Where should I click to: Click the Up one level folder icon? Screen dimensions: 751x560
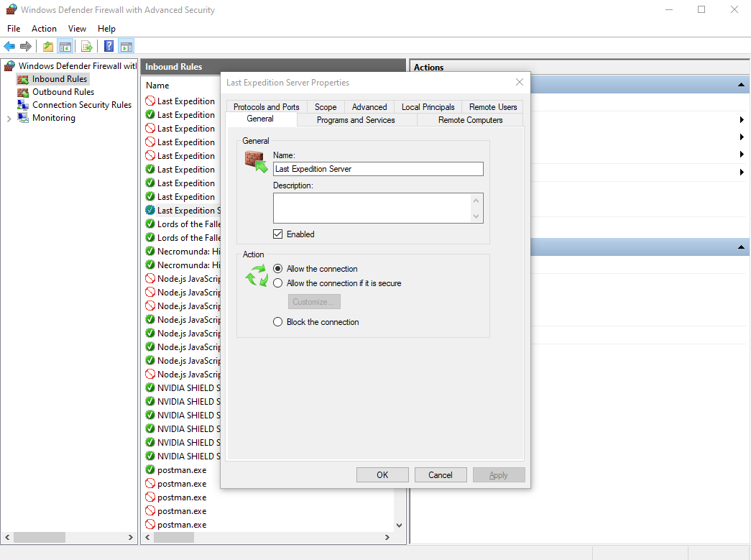[x=48, y=47]
